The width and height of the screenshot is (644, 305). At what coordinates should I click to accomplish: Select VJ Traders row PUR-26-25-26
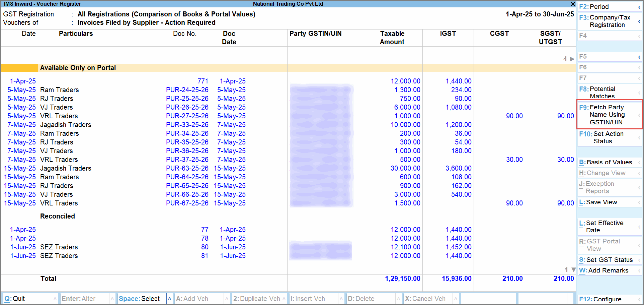(x=288, y=107)
